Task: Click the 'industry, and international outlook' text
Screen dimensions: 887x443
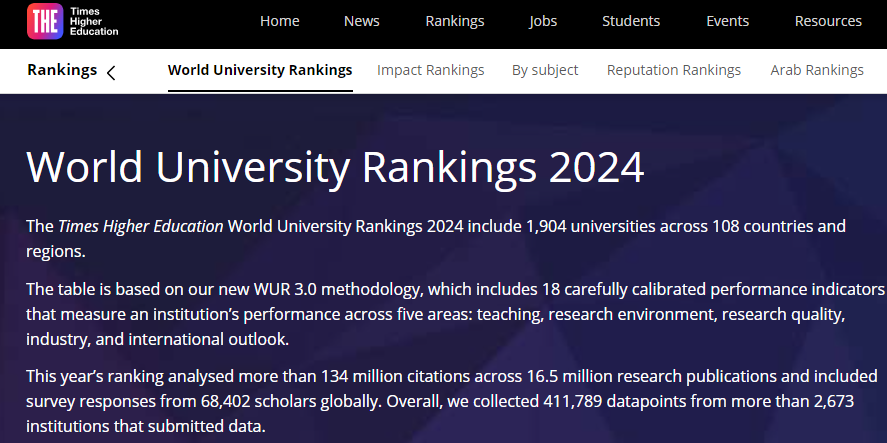Action: [157, 339]
